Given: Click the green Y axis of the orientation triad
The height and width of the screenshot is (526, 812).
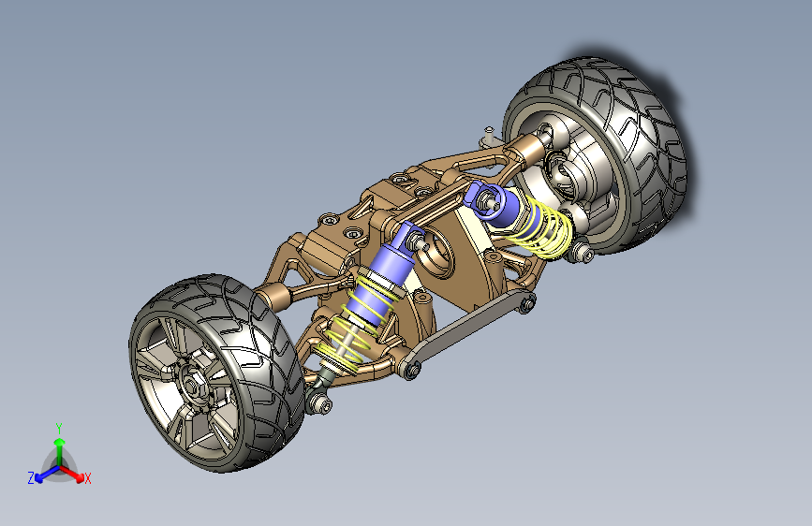Looking at the screenshot, I should (x=60, y=452).
